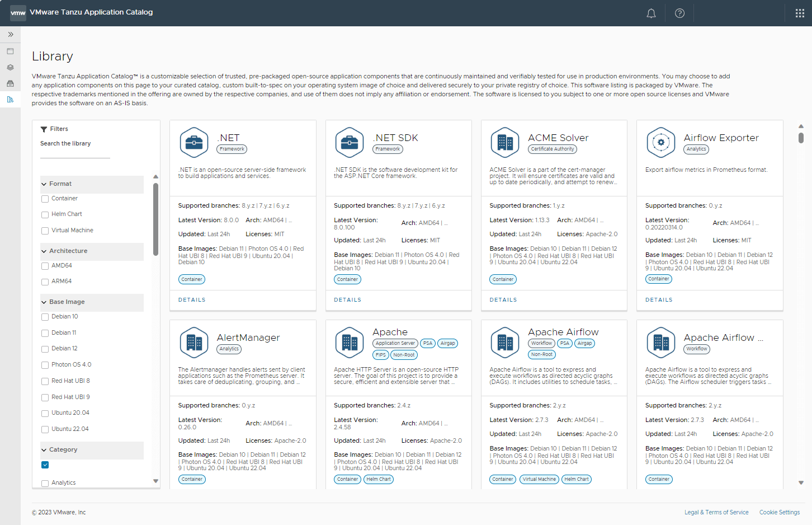The image size is (812, 525).
Task: Check the Analytics category checkbox
Action: (45, 483)
